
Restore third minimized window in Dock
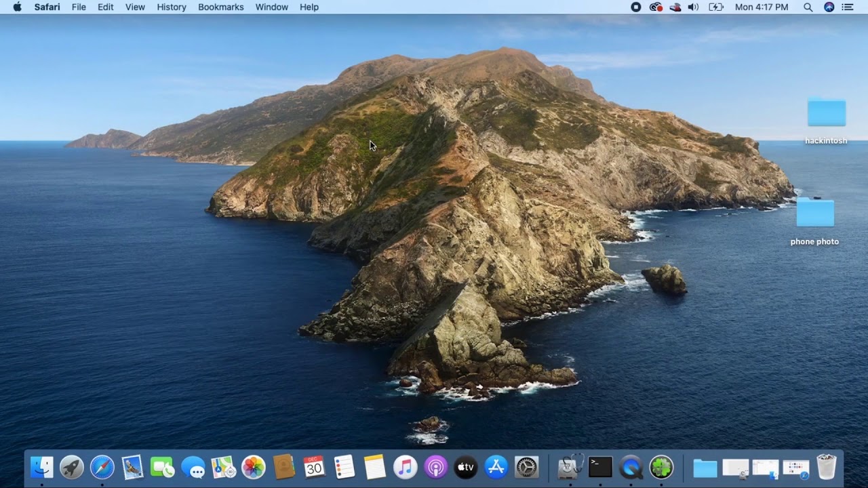796,468
